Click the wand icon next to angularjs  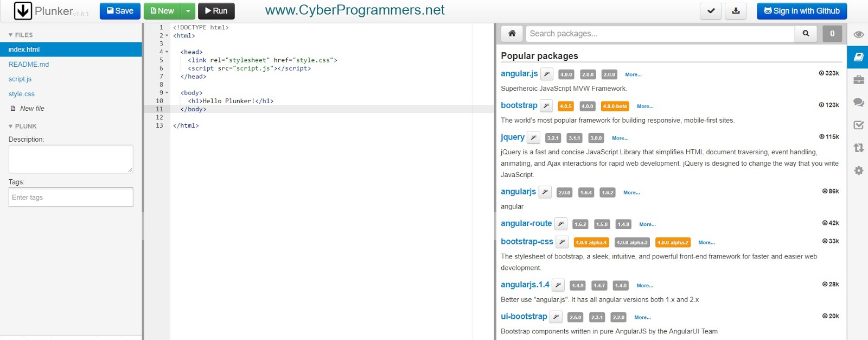(x=545, y=192)
